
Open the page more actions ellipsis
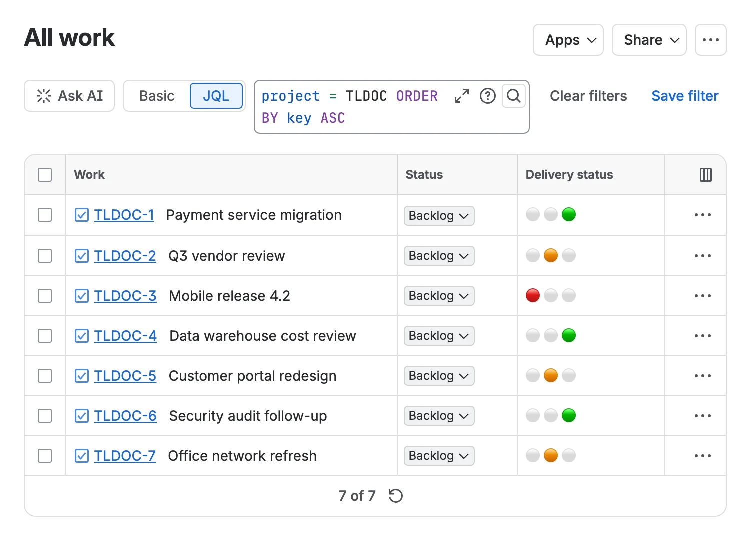click(711, 40)
